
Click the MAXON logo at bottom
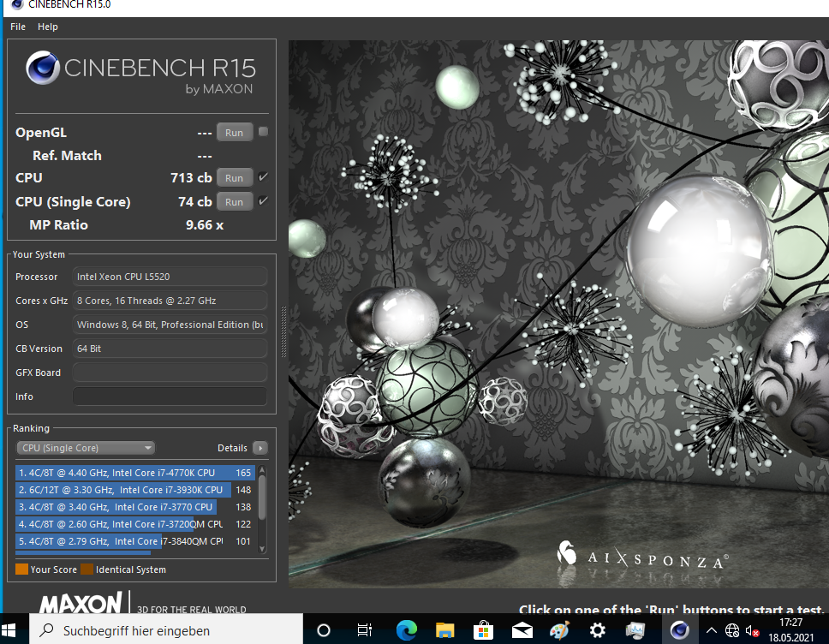[x=81, y=603]
